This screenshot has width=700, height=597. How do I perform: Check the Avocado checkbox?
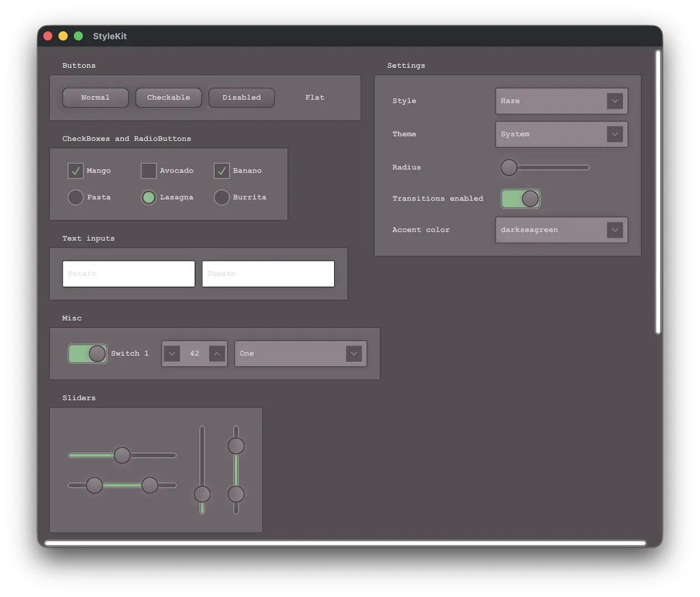click(x=148, y=171)
